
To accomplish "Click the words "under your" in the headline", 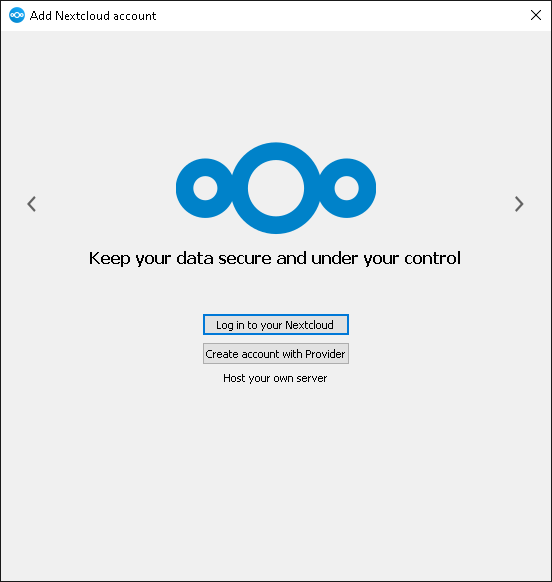I will [x=355, y=259].
